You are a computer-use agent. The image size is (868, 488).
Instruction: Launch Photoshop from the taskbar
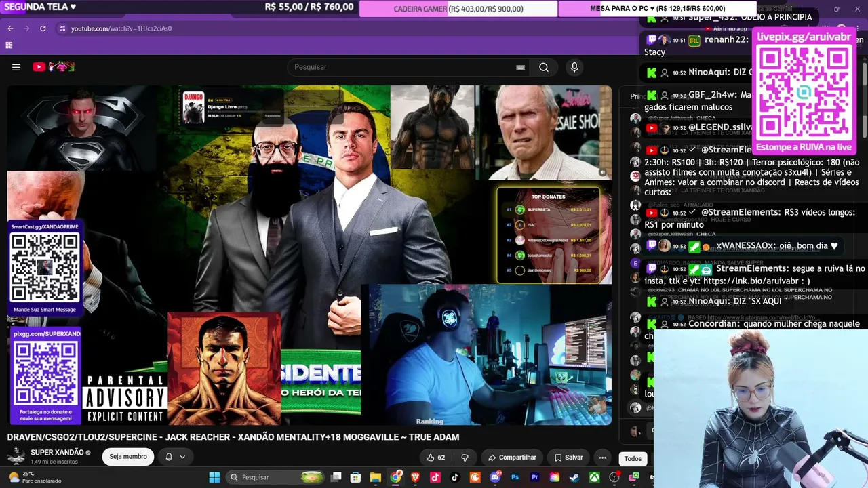(x=515, y=477)
